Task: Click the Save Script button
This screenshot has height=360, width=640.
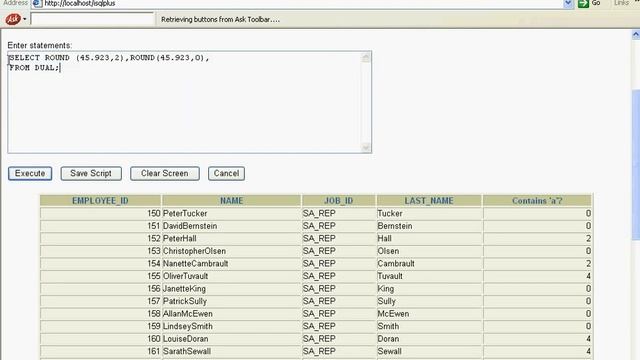Action: (91, 173)
